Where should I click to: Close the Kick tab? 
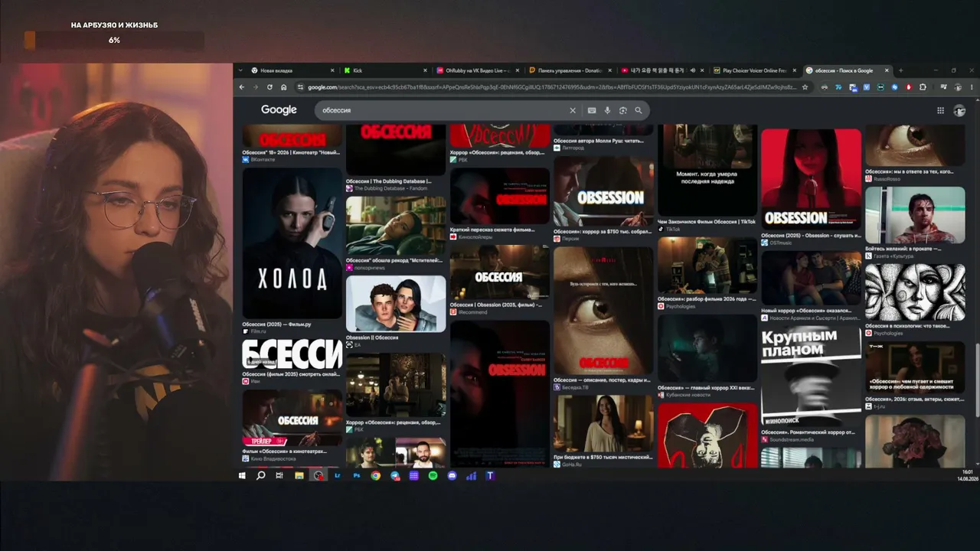pyautogui.click(x=425, y=70)
